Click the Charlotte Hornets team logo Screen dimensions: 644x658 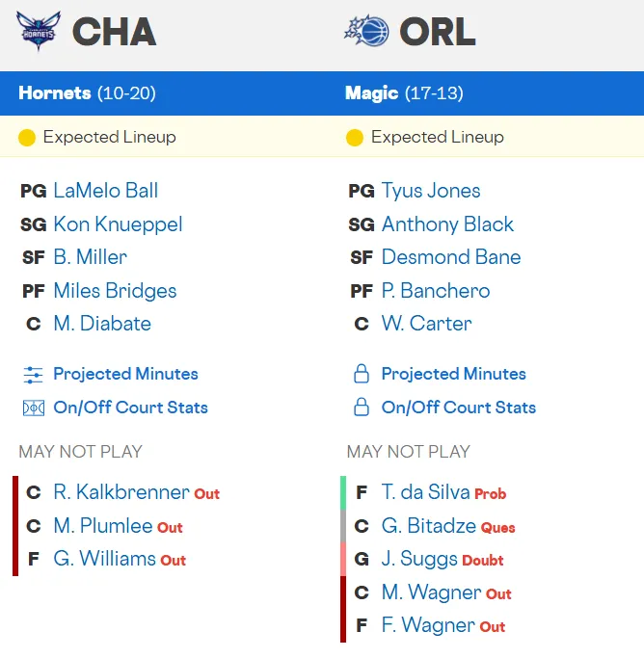click(x=39, y=31)
